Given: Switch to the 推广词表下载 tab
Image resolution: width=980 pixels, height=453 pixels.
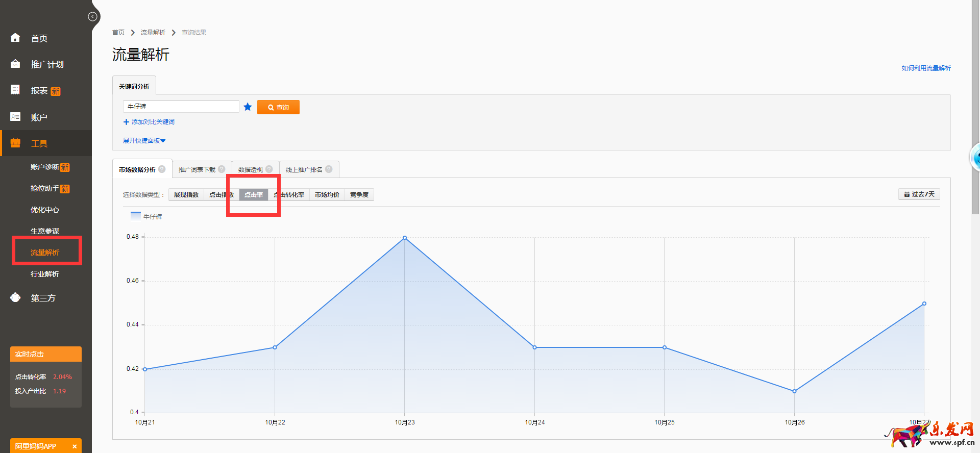Looking at the screenshot, I should point(197,169).
